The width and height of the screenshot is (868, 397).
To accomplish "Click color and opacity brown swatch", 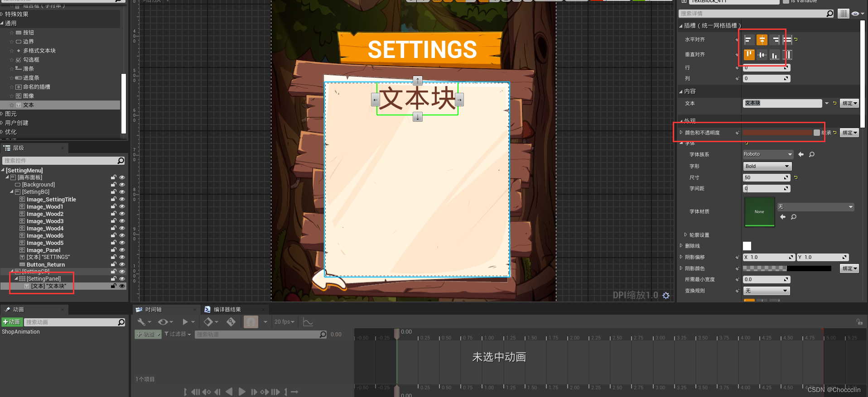I will pos(778,133).
